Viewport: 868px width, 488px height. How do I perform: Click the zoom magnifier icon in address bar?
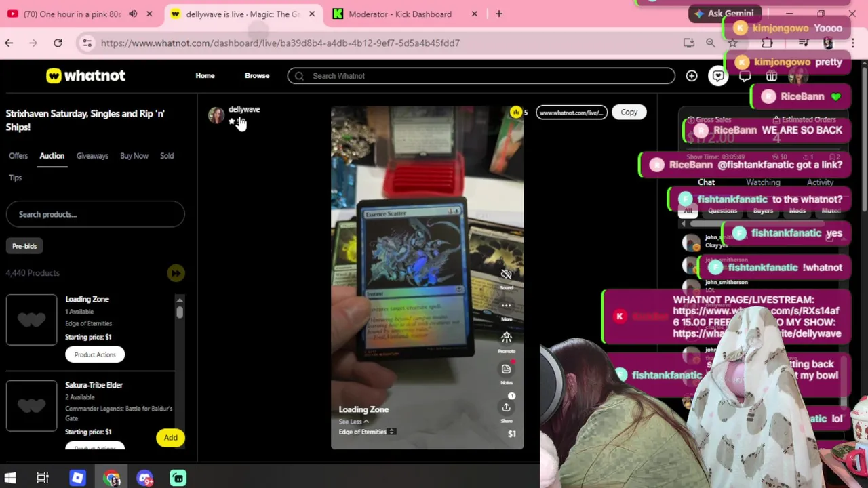(x=711, y=43)
